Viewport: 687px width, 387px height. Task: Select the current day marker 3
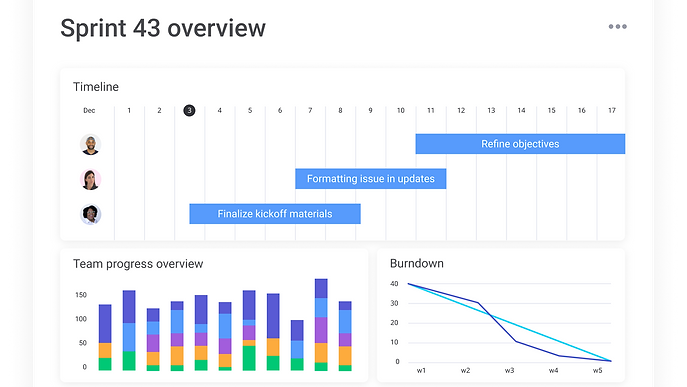(189, 110)
